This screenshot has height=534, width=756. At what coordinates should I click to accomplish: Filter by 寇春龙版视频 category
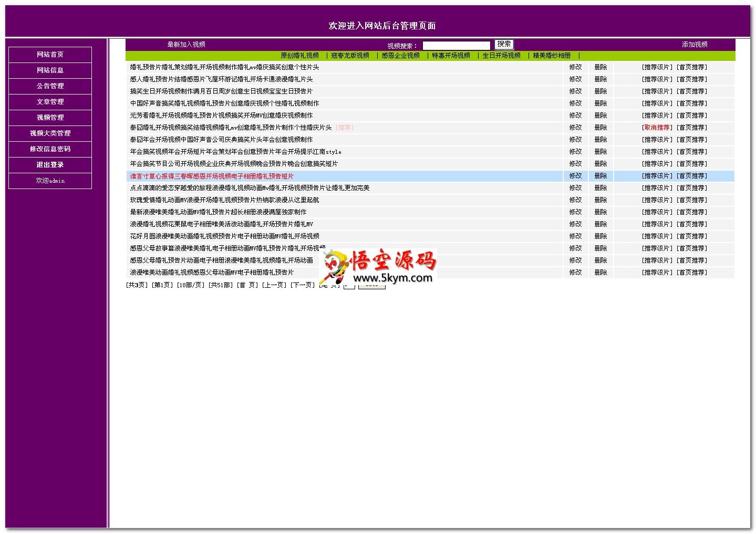[350, 56]
